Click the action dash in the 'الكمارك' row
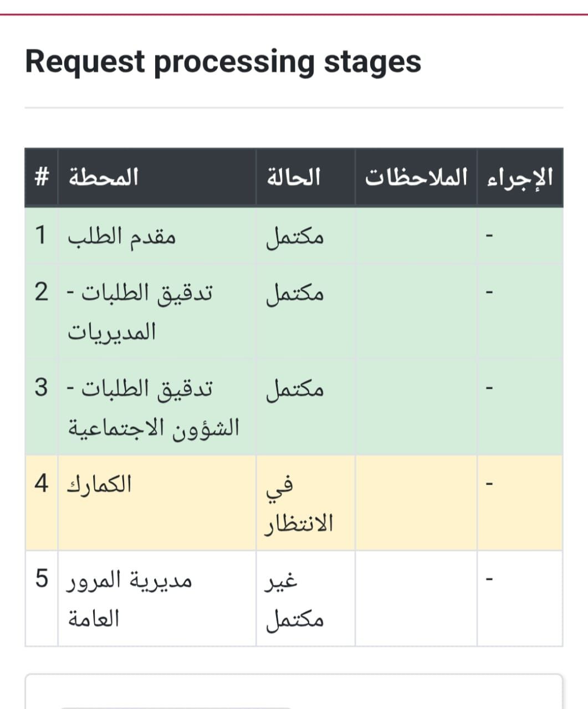The height and width of the screenshot is (709, 588). (x=489, y=485)
